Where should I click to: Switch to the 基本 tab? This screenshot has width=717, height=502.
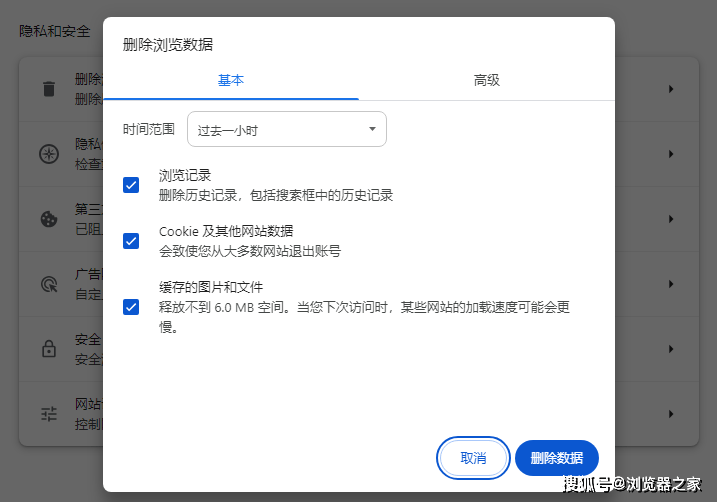[231, 80]
